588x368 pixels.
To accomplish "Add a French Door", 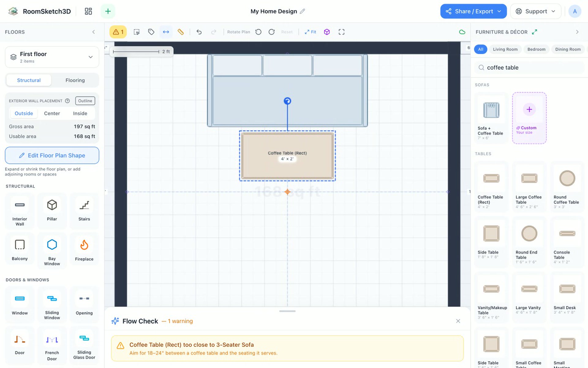I will click(x=52, y=345).
